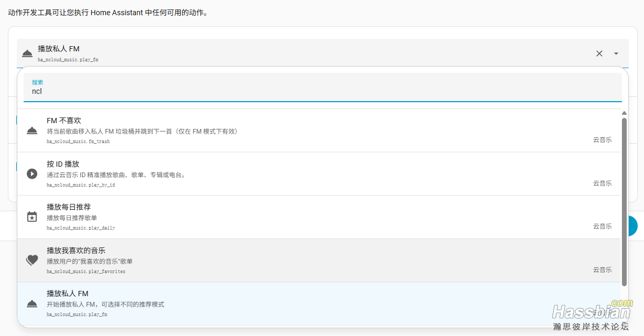Clear the selected action with the X icon
644x336 pixels.
[x=599, y=53]
